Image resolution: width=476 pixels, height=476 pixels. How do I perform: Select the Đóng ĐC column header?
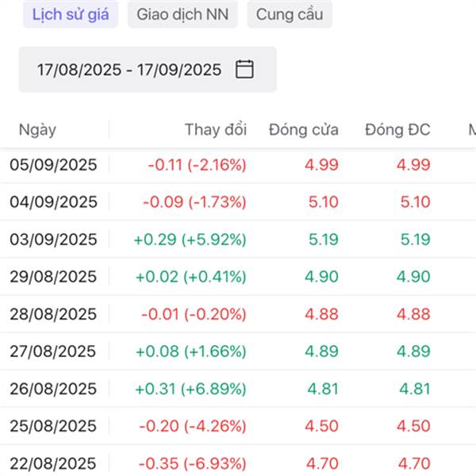397,130
